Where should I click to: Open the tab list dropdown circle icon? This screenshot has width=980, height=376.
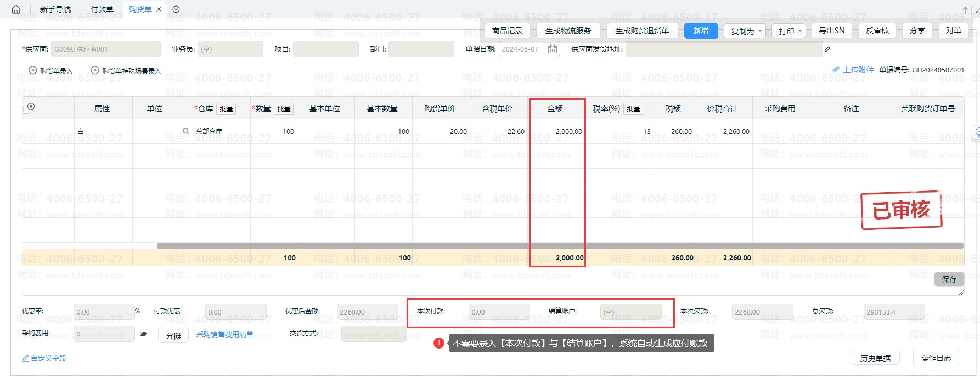coord(176,9)
